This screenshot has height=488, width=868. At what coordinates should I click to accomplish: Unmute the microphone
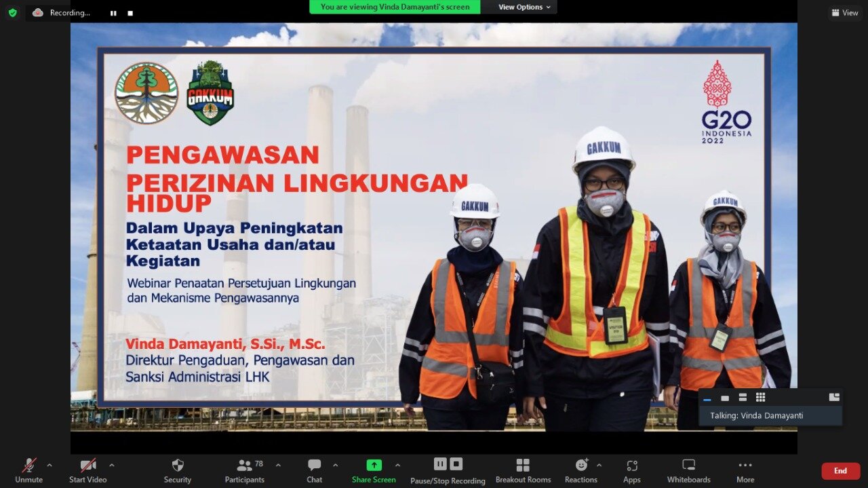click(x=28, y=470)
